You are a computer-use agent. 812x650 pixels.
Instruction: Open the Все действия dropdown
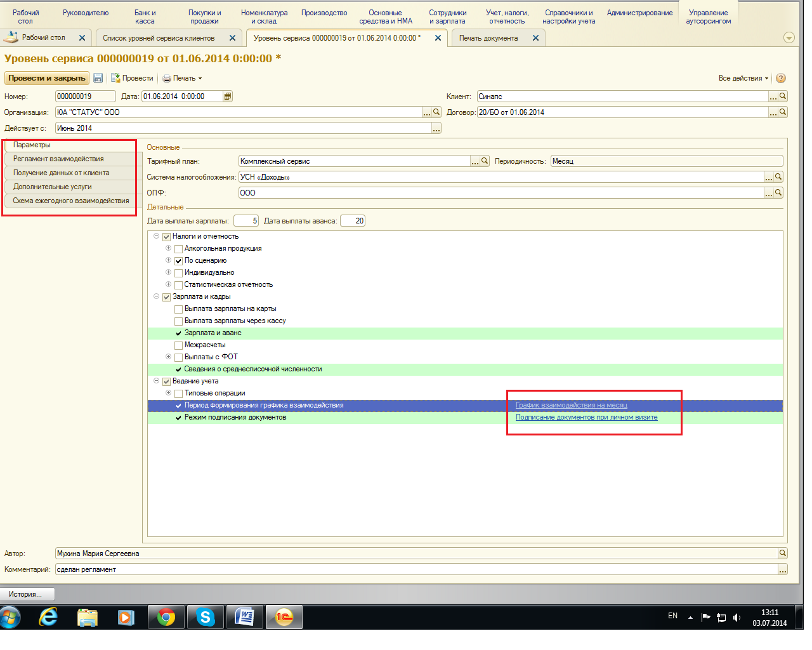[743, 78]
